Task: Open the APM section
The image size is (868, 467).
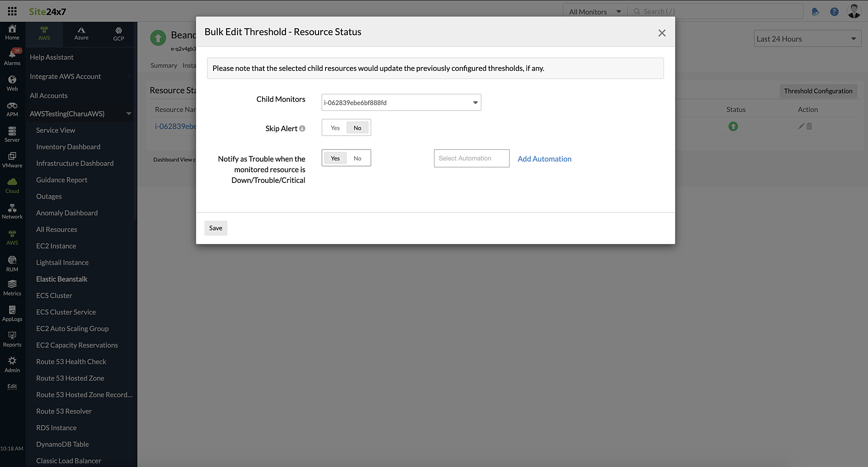Action: point(12,109)
